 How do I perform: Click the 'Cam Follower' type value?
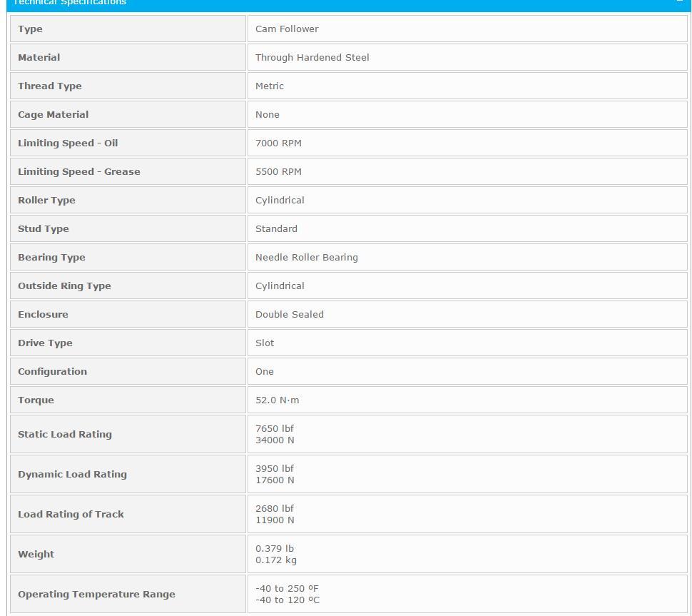coord(287,29)
